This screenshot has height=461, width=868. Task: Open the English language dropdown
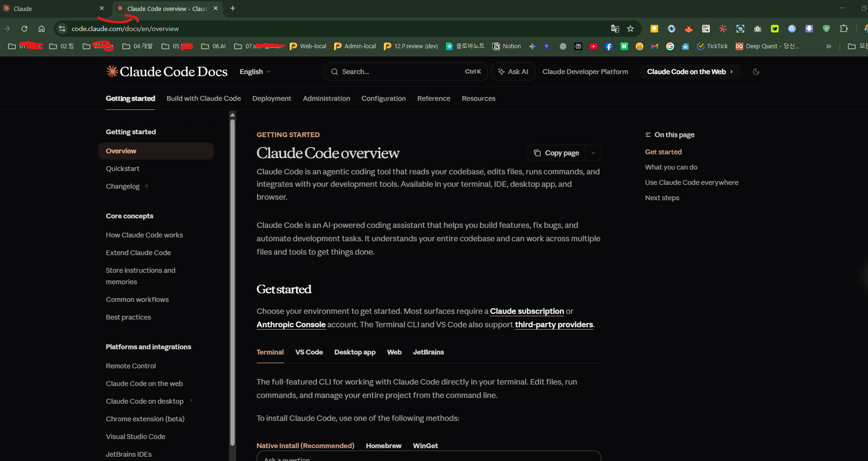tap(255, 72)
